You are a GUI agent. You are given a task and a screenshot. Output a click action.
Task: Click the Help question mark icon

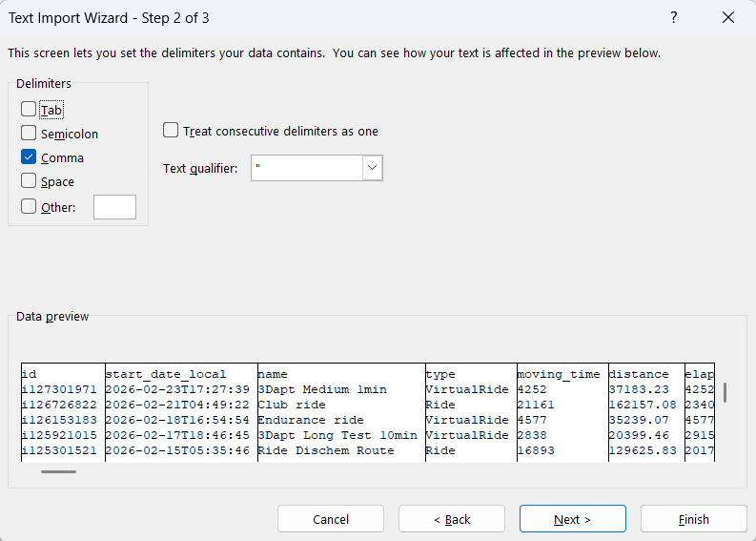[673, 17]
